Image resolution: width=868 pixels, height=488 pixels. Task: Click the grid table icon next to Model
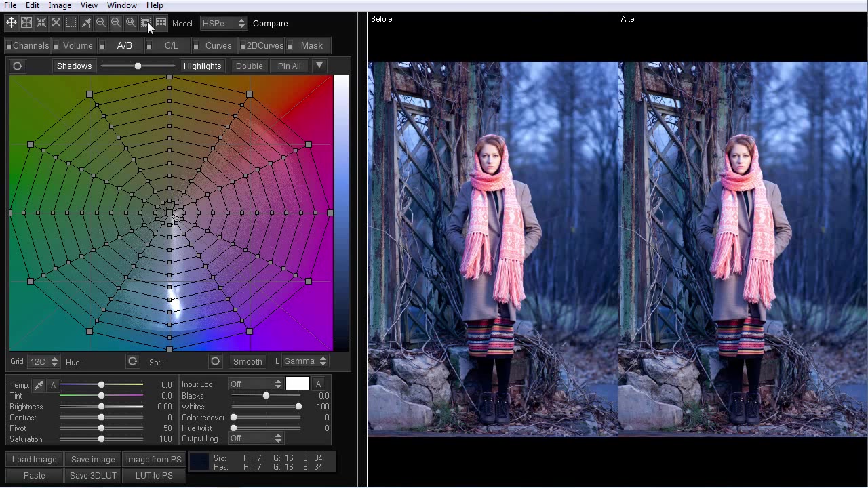tap(161, 23)
